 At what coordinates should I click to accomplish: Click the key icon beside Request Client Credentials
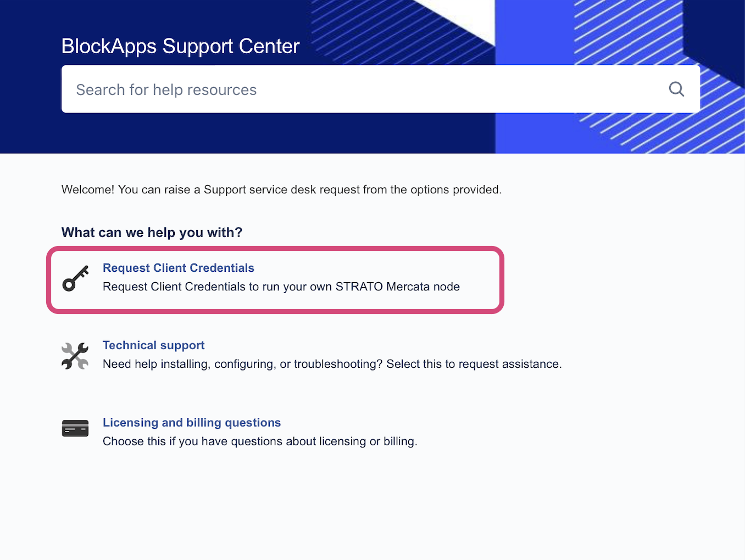(75, 277)
